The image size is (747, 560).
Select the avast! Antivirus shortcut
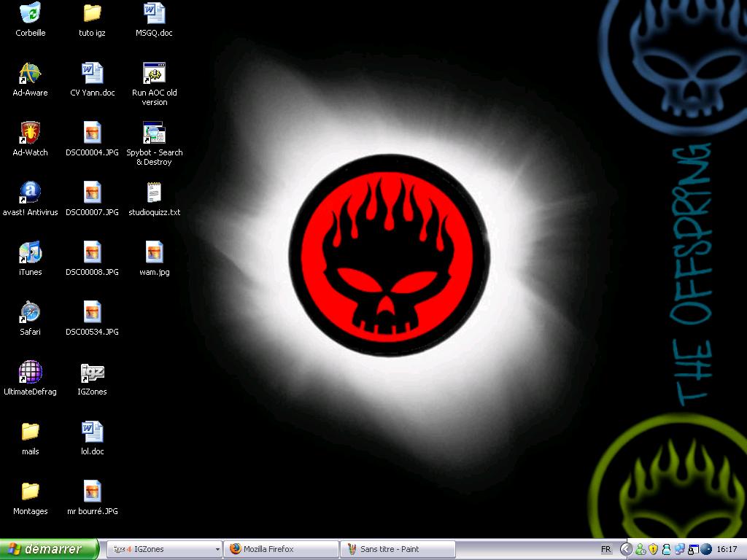click(30, 198)
